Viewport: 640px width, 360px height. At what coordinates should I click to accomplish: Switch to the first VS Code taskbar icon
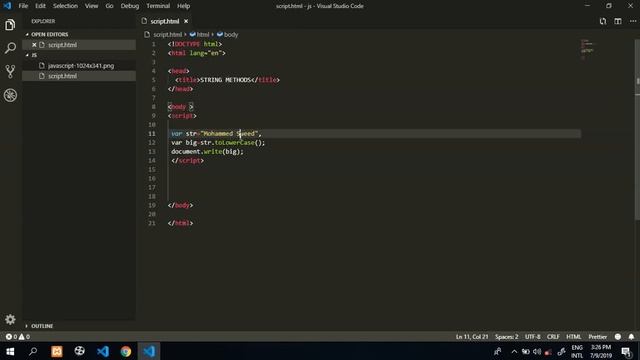103,351
